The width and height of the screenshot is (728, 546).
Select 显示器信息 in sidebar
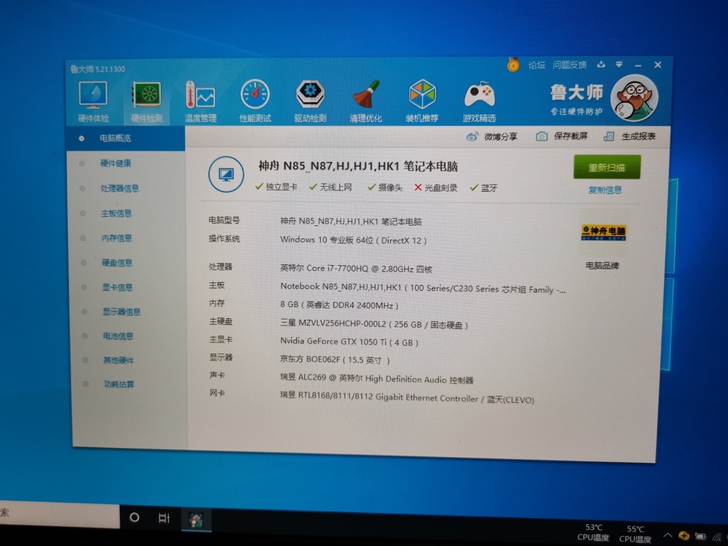click(x=122, y=312)
